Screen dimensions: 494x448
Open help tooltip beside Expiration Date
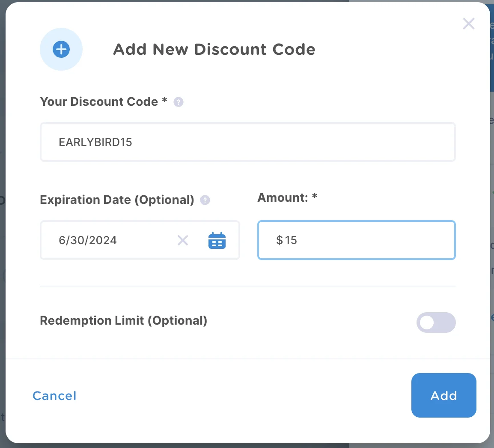click(205, 200)
